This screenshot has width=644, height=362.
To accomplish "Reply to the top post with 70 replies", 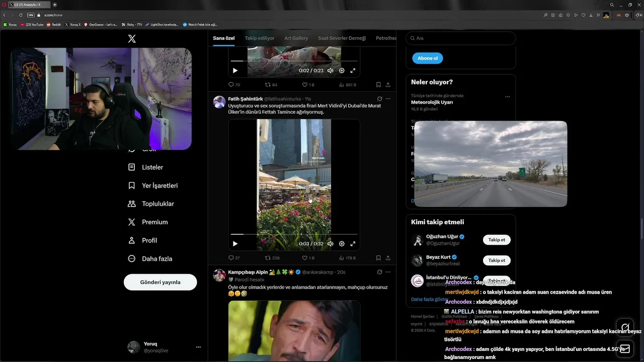I will 234,85.
